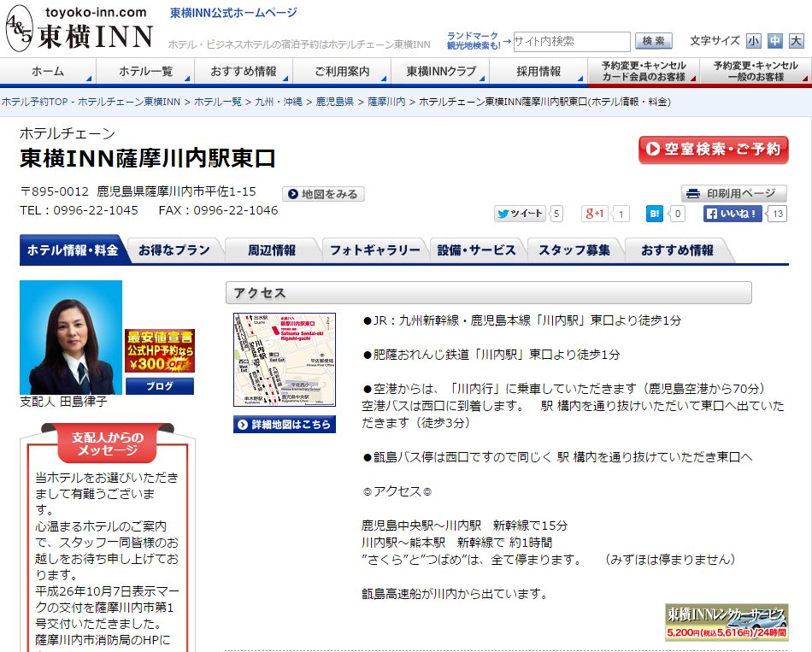Viewport: 812px width, 652px height.
Task: Switch to the お得なプラン tab
Action: click(x=174, y=250)
